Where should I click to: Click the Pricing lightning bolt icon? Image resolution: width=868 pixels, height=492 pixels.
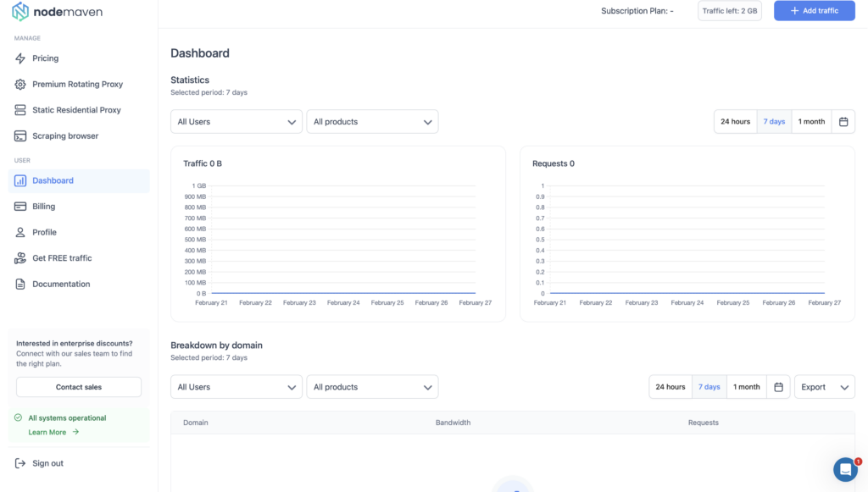20,58
